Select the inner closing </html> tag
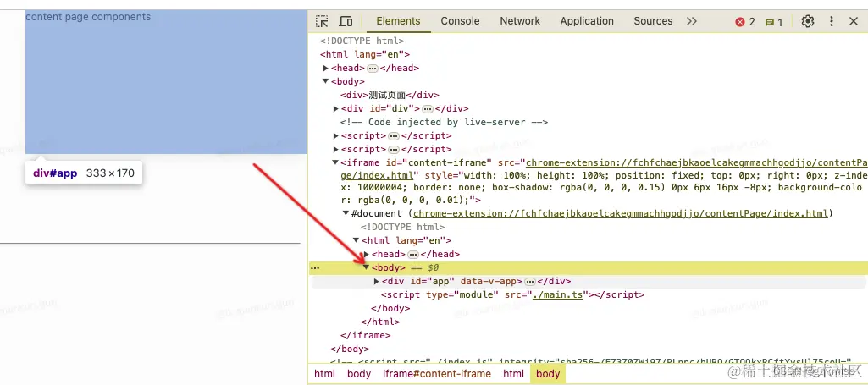The height and width of the screenshot is (385, 868). (380, 322)
